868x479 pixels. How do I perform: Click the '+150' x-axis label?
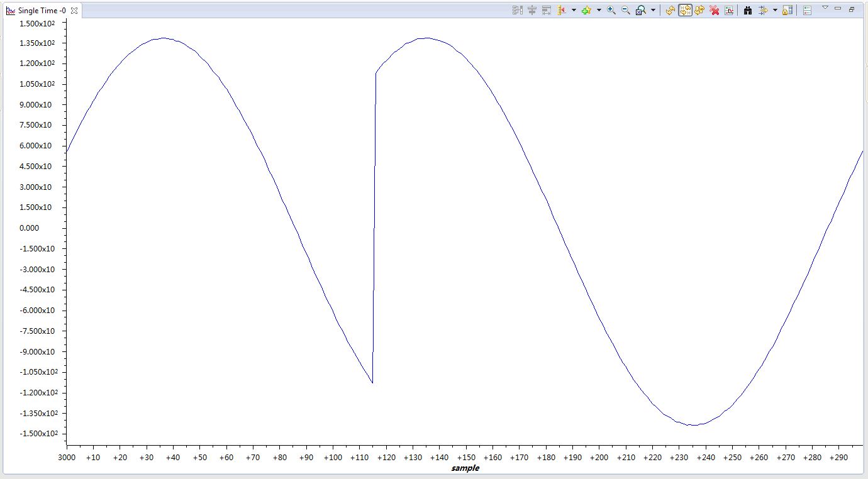pos(466,458)
